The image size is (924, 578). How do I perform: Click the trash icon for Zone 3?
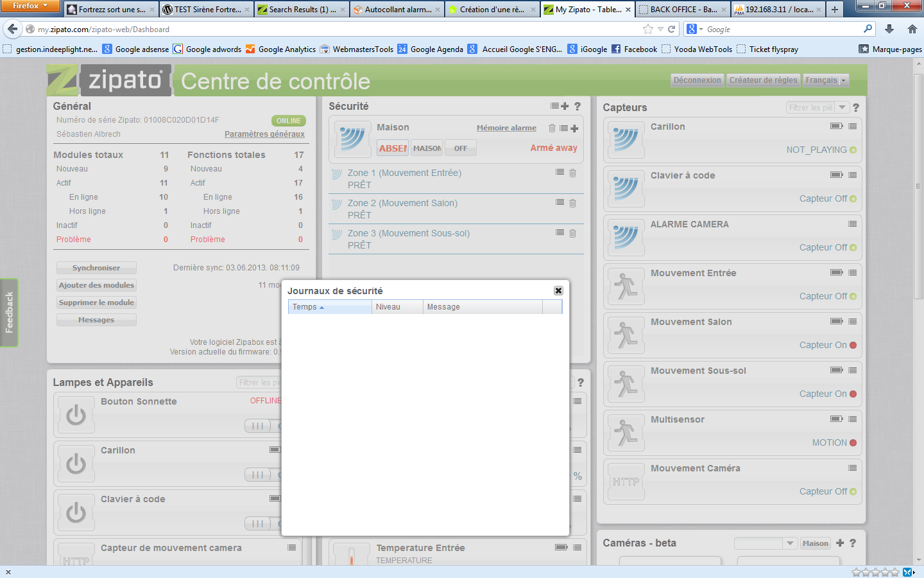click(573, 233)
